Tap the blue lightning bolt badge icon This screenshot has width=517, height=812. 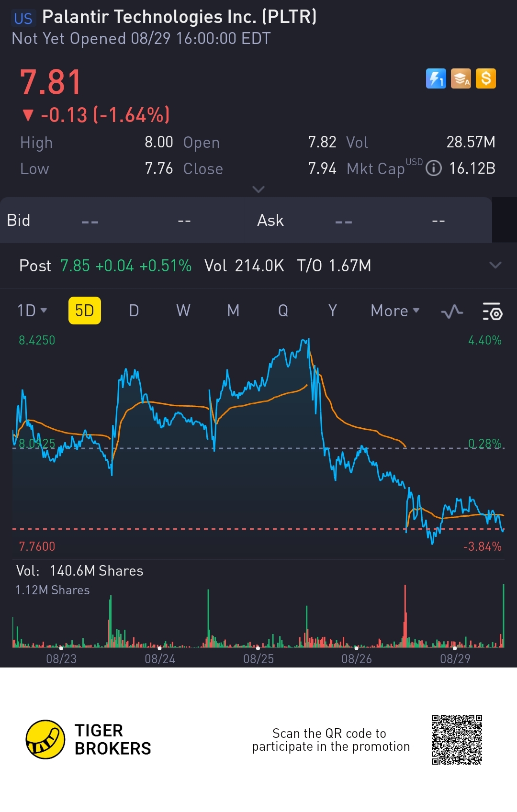(x=436, y=79)
